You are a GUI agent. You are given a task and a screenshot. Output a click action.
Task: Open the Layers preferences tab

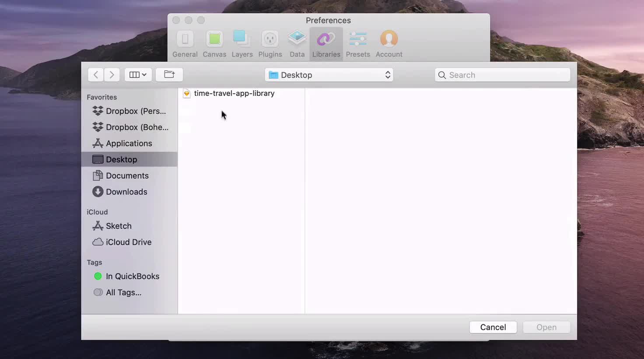coord(242,44)
